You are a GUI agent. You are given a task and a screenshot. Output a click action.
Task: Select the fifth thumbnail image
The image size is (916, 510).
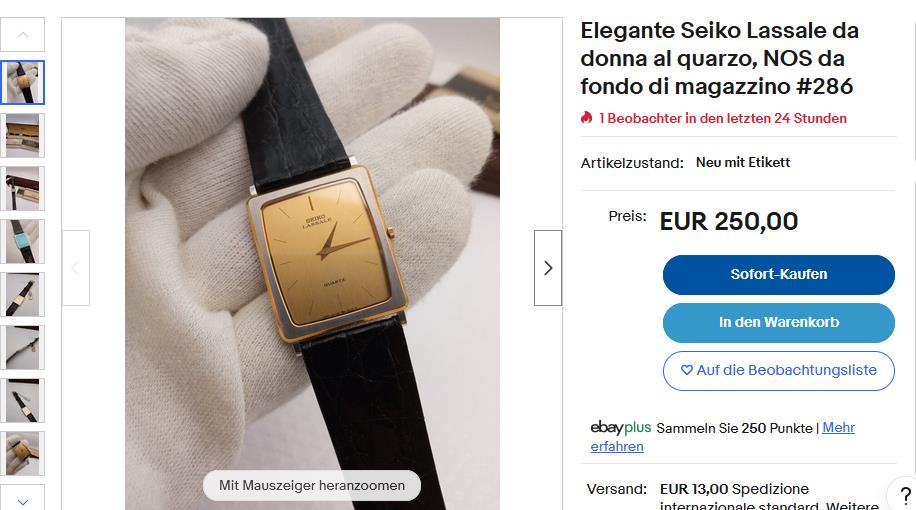coord(23,294)
